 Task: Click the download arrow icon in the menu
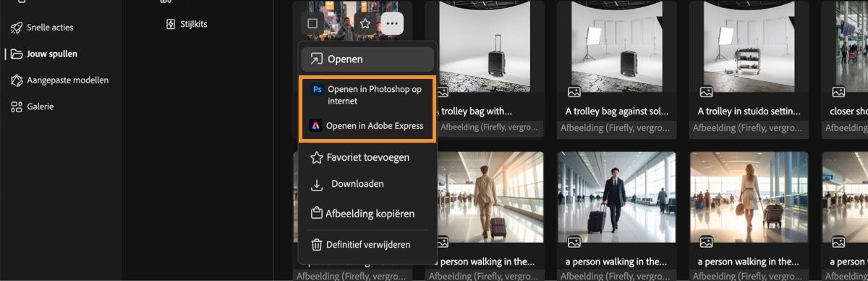pyautogui.click(x=316, y=185)
